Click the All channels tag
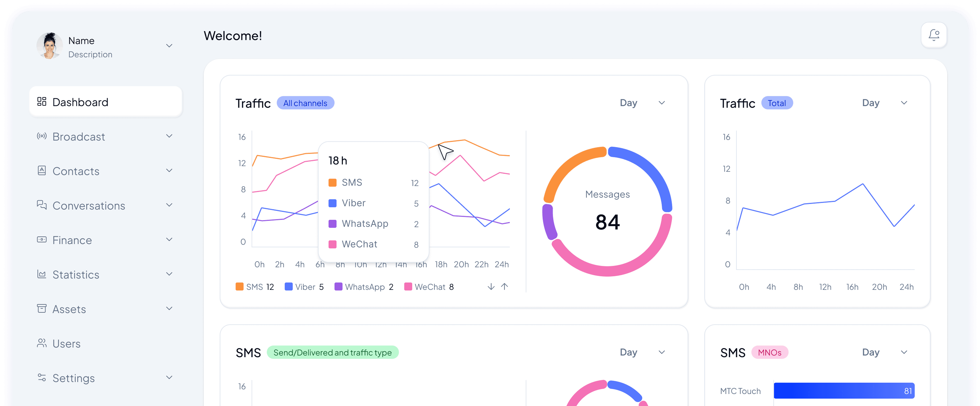Screen dimensions: 980x406 point(305,103)
